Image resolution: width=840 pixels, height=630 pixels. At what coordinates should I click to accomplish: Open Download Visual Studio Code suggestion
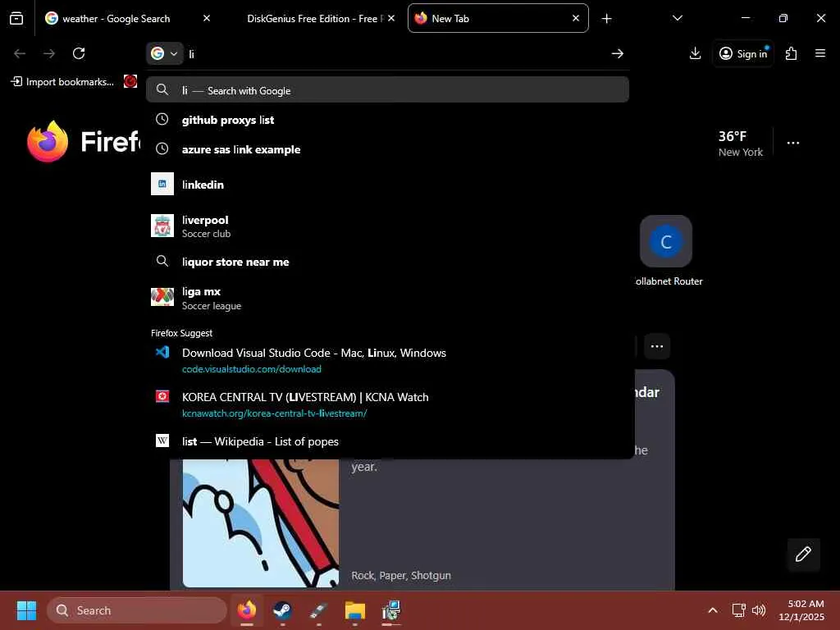point(387,360)
